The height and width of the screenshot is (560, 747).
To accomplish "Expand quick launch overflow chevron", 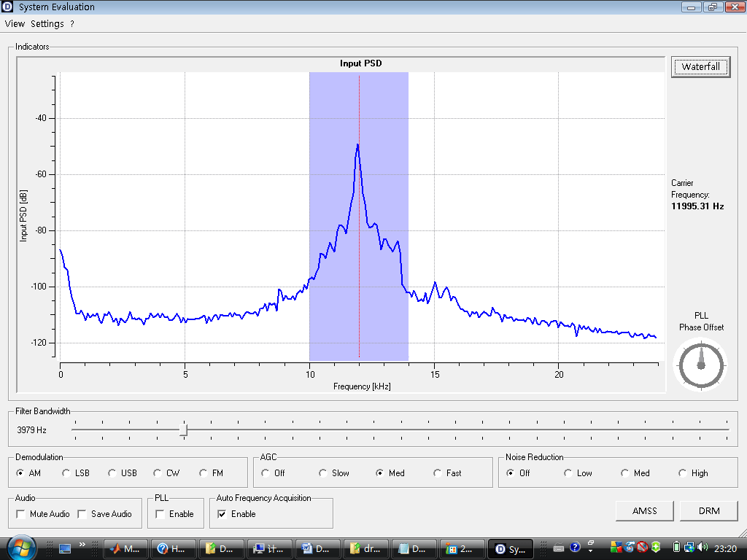I will click(x=82, y=544).
